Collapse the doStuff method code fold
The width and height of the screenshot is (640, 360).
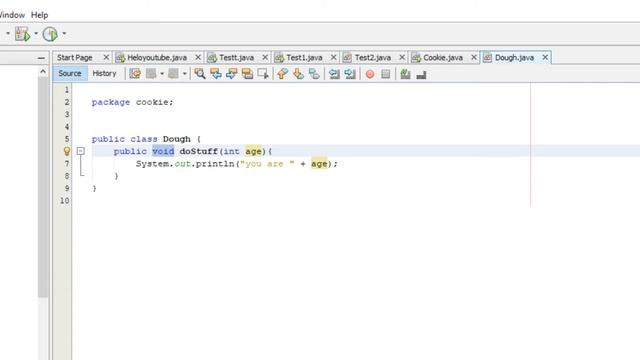[x=81, y=151]
